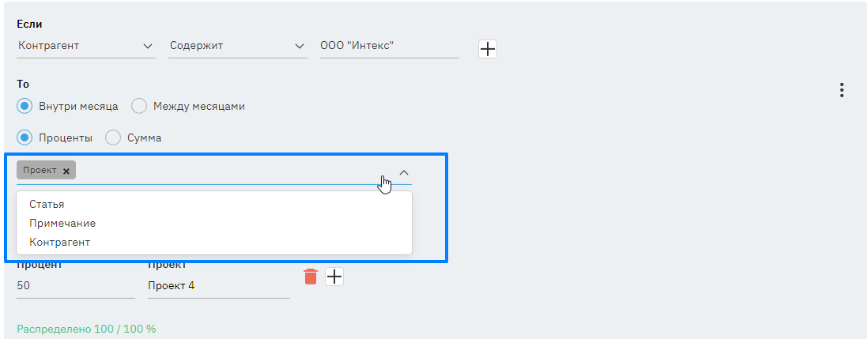Click the Проект tag chip
Image resolution: width=868 pixels, height=339 pixels.
point(40,171)
